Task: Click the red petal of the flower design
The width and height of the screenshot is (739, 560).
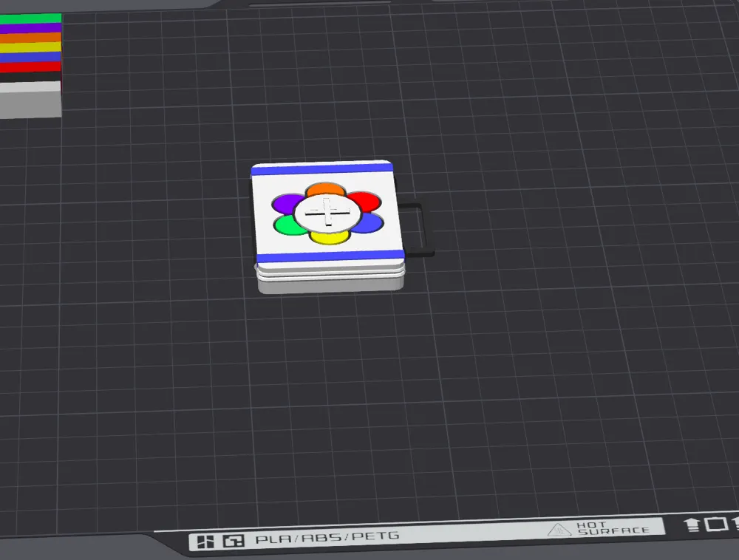Action: tap(366, 200)
